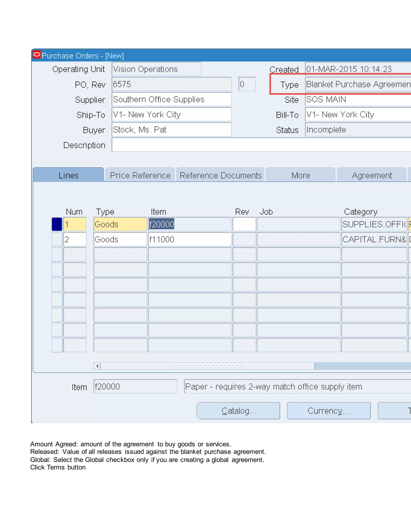
Task: Click the Category cell SUPPLIES.OFFIC
Action: 374,224
